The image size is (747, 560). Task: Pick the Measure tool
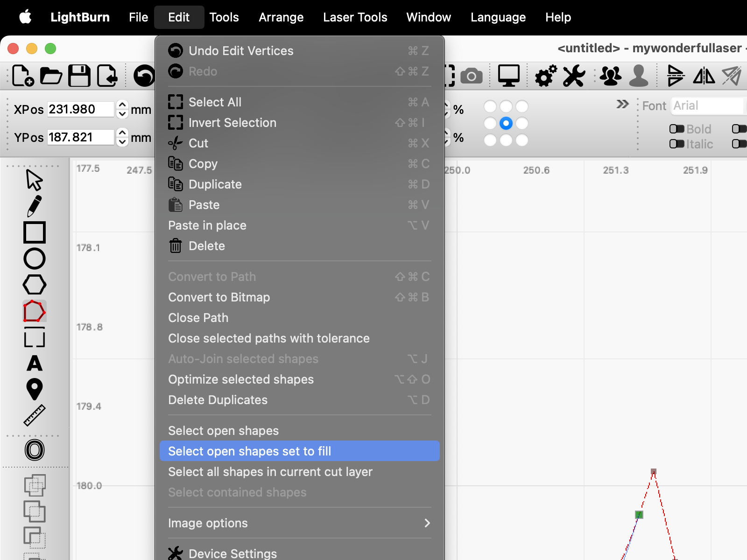coord(34,414)
